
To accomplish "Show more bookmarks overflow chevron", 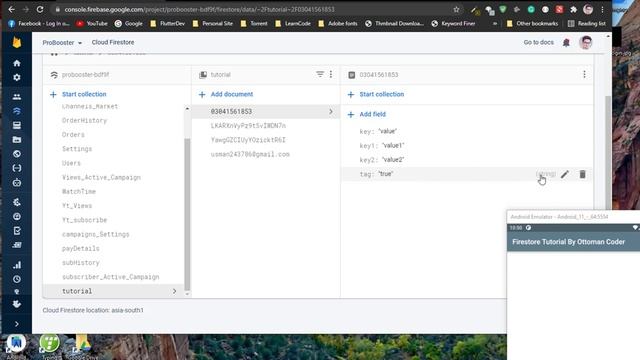I will (x=495, y=24).
